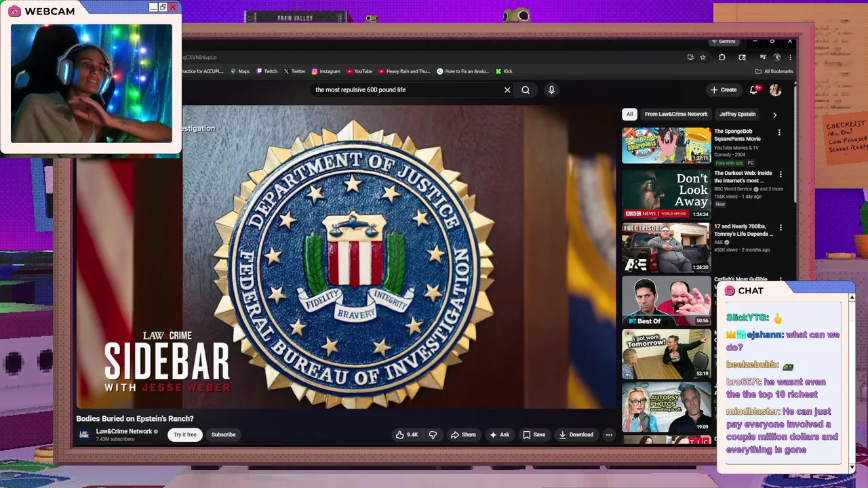The width and height of the screenshot is (868, 488).
Task: Open The SpongeBob SquarePants Movie thumbnail
Action: click(x=666, y=145)
